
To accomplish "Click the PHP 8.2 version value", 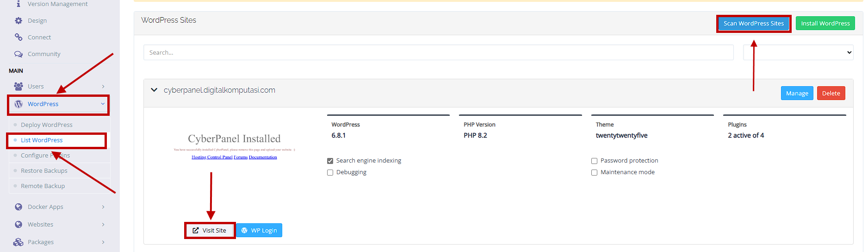I will pyautogui.click(x=475, y=135).
